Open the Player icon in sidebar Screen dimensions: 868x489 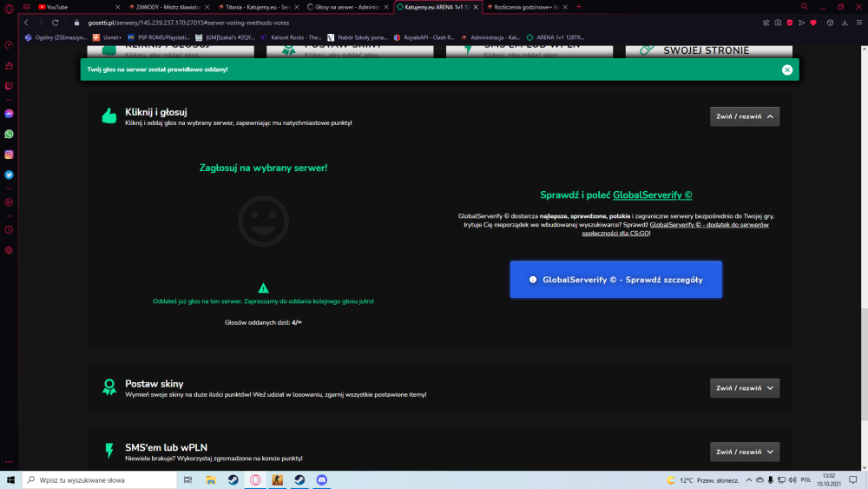pyautogui.click(x=9, y=202)
